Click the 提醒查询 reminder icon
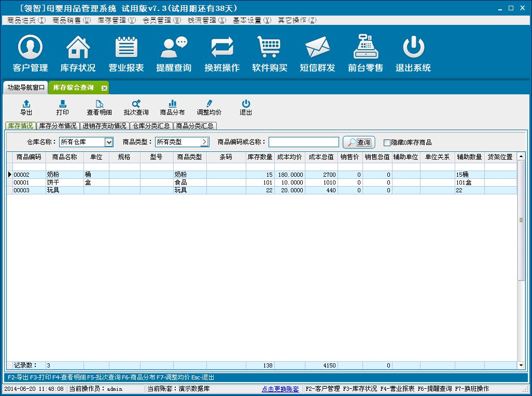This screenshot has height=396, width=532. tap(174, 48)
